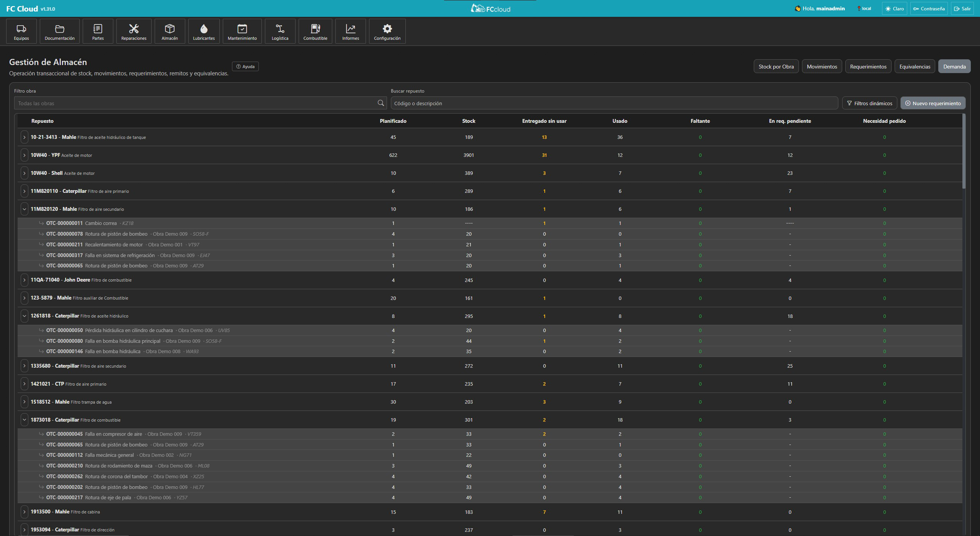Switch to the Movimientos tab
Viewport: 980px width, 536px height.
pyautogui.click(x=822, y=66)
